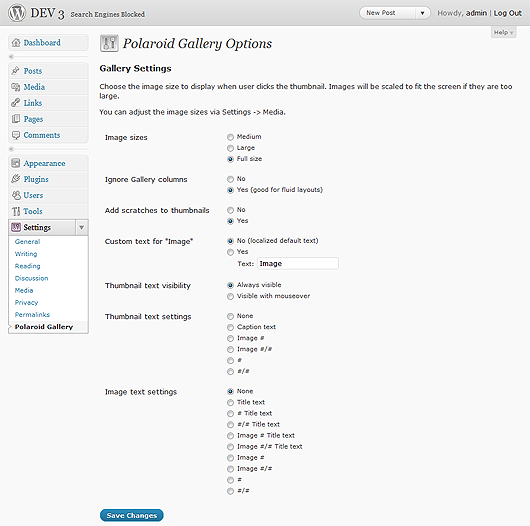Select Image # Title text option
The width and height of the screenshot is (530, 526).
click(230, 436)
